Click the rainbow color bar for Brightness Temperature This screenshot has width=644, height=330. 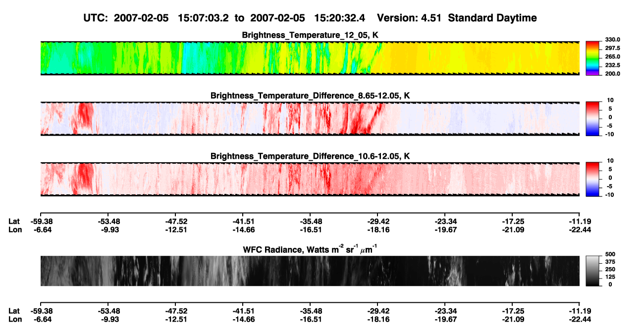click(592, 57)
